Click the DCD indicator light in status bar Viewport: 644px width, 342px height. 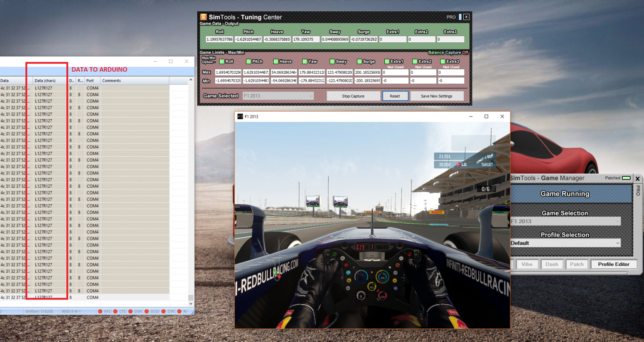coord(147,311)
